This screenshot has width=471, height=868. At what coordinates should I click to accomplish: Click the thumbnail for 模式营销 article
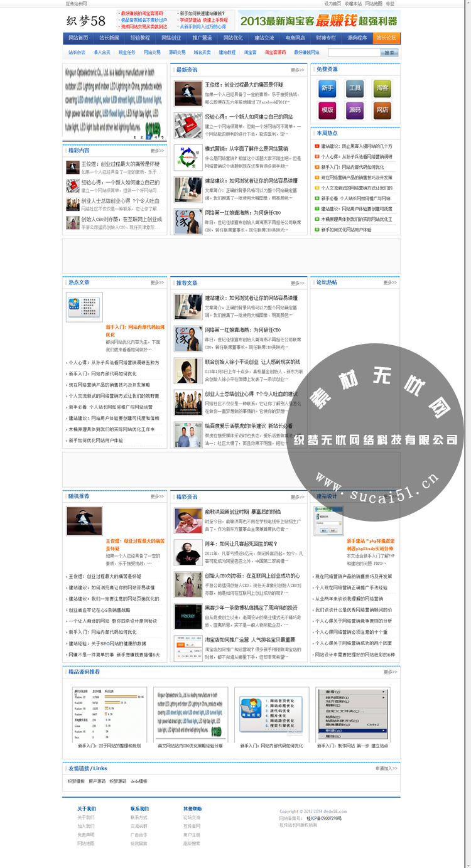(188, 158)
